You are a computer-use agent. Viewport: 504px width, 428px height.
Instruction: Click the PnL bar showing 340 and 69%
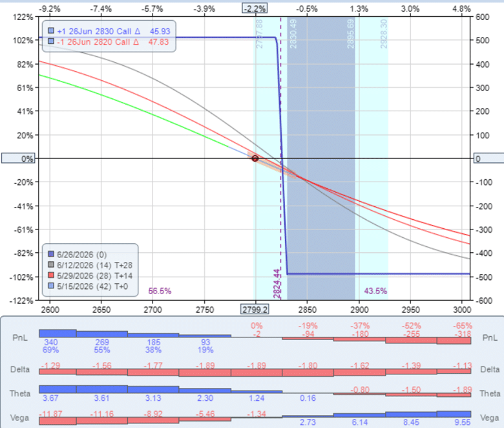58,334
